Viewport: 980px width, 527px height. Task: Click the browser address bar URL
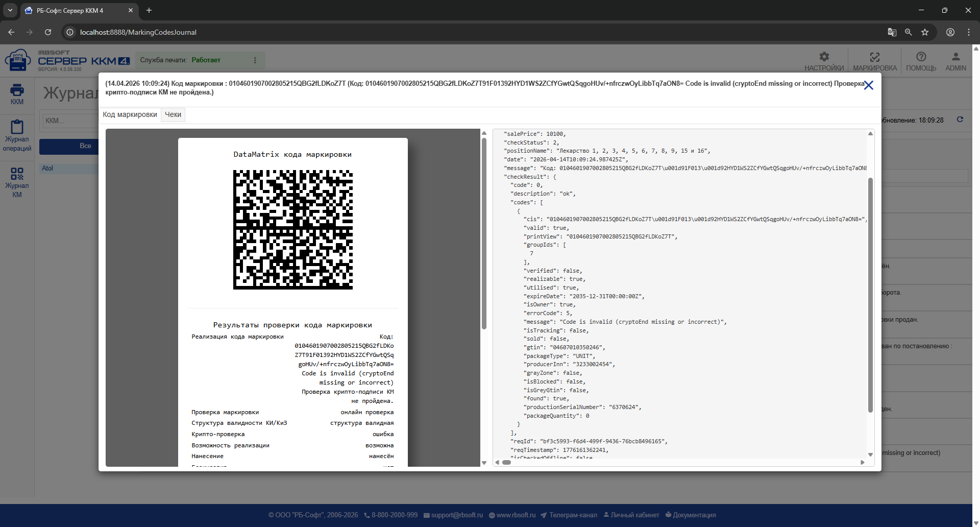[x=138, y=32]
